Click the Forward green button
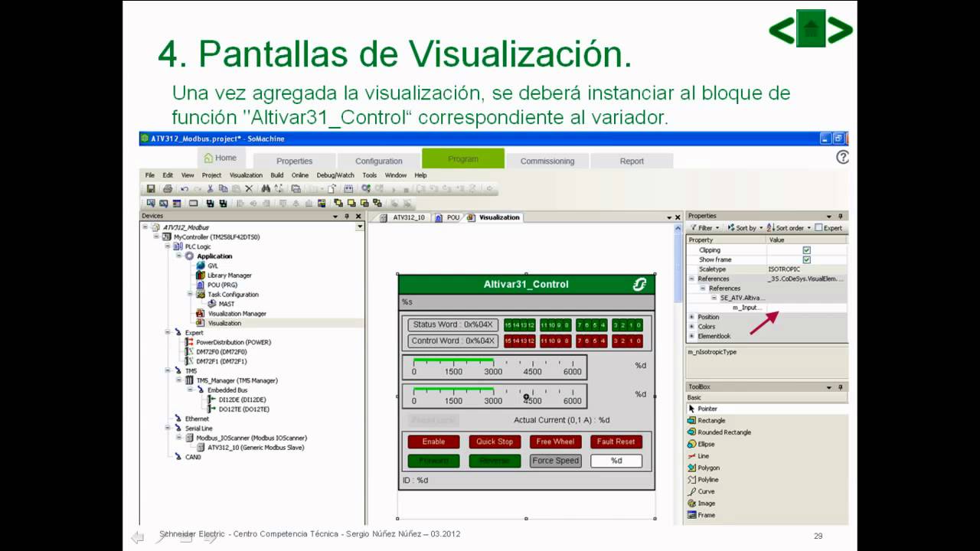Viewport: 980px width, 551px height. coord(433,461)
